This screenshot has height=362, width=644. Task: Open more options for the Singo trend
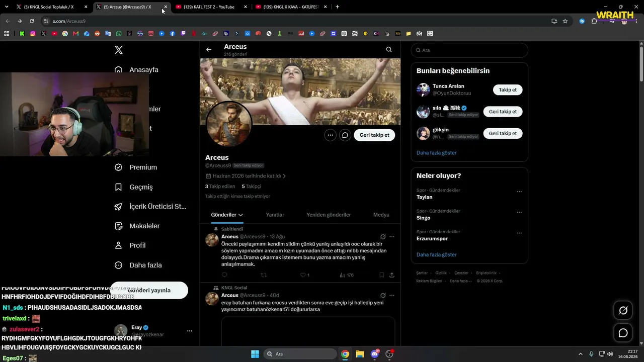tap(519, 212)
